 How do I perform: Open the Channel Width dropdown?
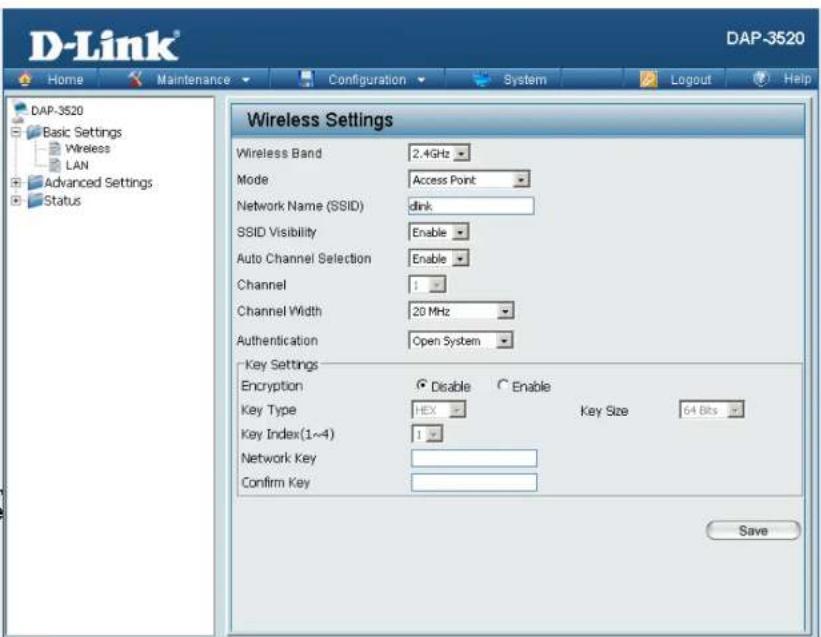pos(461,311)
